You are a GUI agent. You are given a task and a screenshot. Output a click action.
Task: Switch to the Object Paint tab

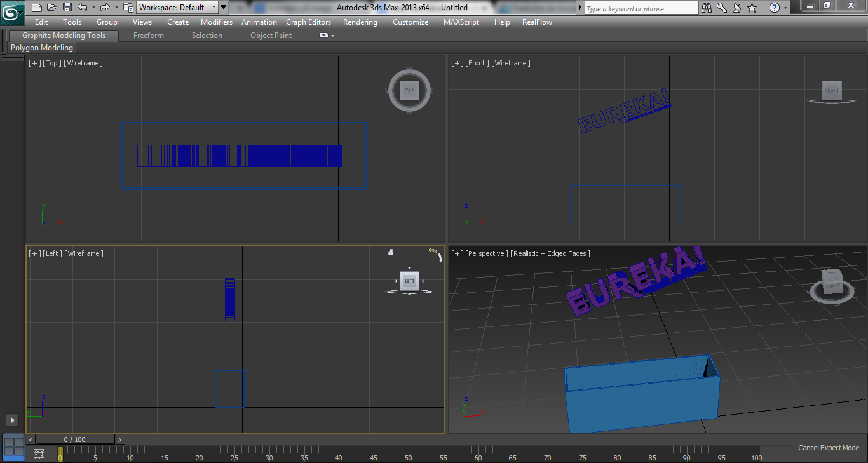[271, 36]
